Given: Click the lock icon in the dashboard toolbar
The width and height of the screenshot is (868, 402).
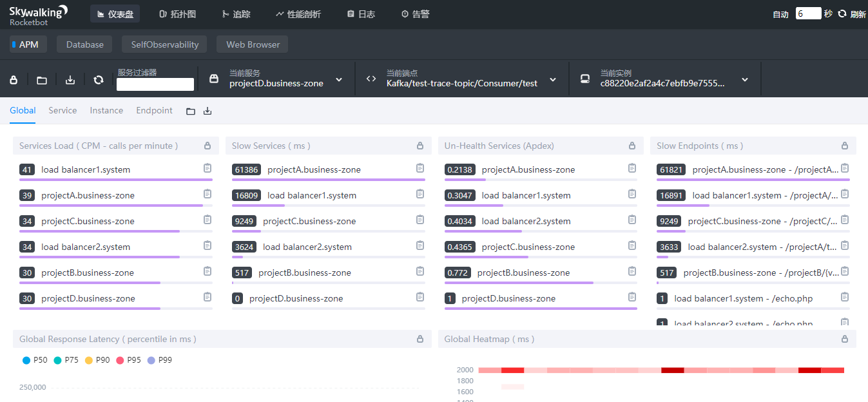Looking at the screenshot, I should click(x=14, y=80).
